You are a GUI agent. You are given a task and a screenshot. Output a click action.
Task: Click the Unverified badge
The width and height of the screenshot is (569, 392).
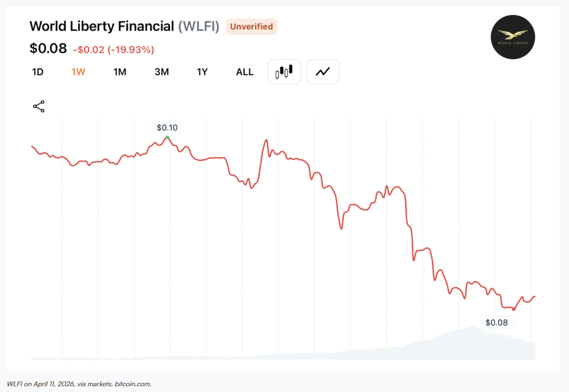pos(251,27)
